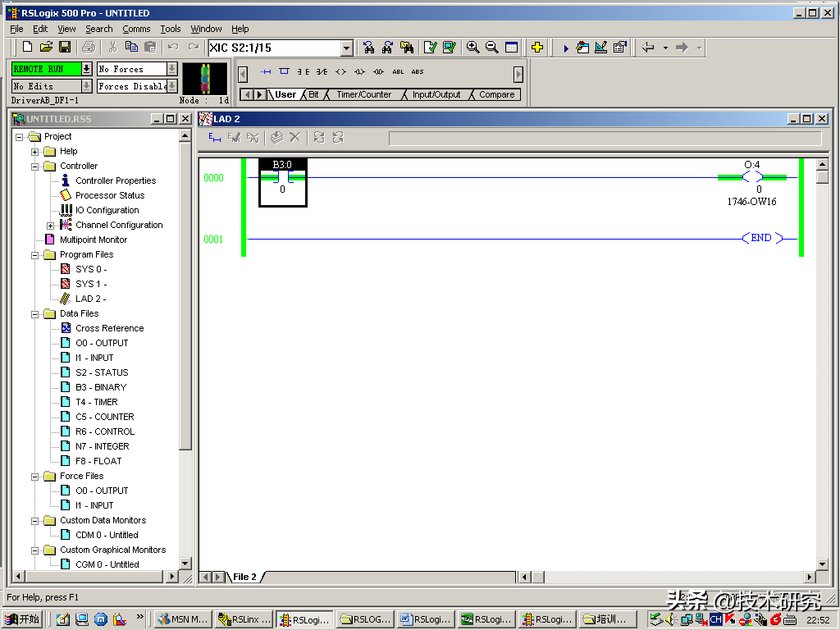Click the Zoom In magnifier icon
The image size is (840, 630).
[473, 48]
